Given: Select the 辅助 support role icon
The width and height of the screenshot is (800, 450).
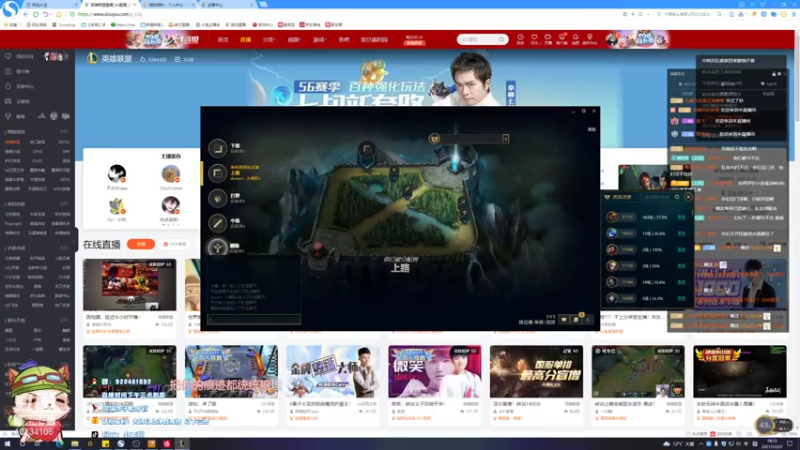Looking at the screenshot, I should coord(217,247).
